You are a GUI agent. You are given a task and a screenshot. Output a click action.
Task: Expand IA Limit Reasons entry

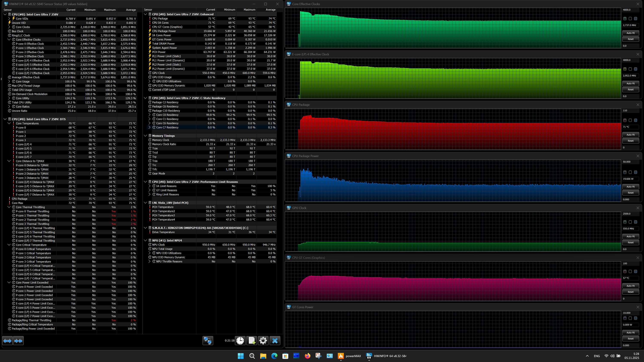tap(149, 186)
